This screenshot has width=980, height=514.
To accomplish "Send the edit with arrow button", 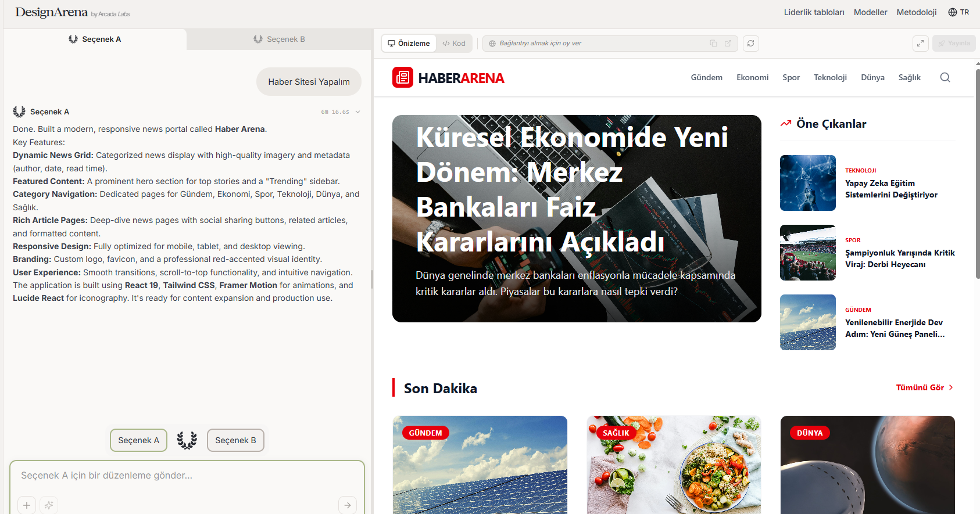I will [x=348, y=505].
